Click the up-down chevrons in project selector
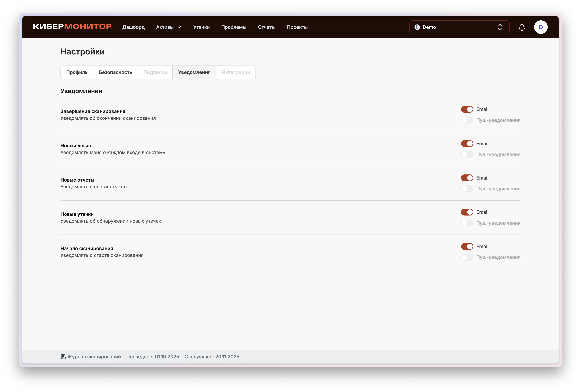Image resolution: width=581 pixels, height=392 pixels. [x=500, y=27]
